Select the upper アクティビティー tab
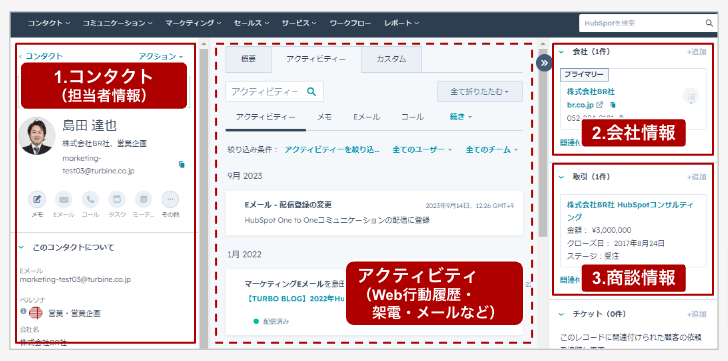Screen dimensions: 728x361 316,59
